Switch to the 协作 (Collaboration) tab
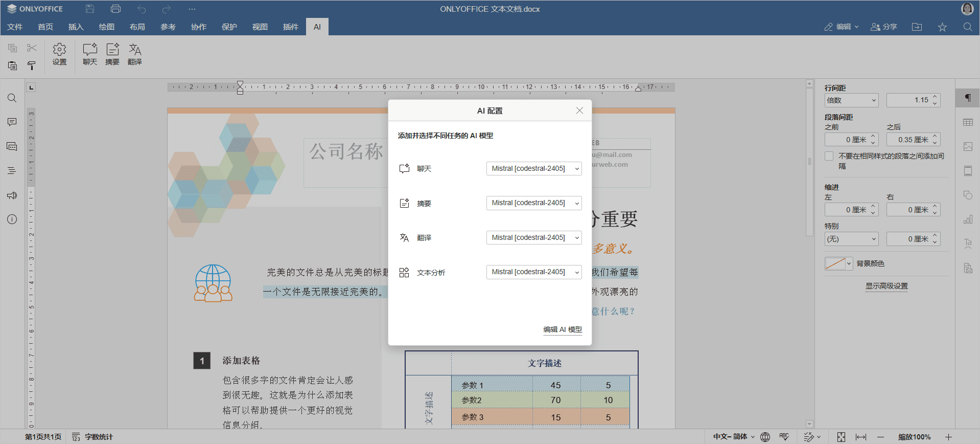The height and width of the screenshot is (444, 980). point(198,27)
